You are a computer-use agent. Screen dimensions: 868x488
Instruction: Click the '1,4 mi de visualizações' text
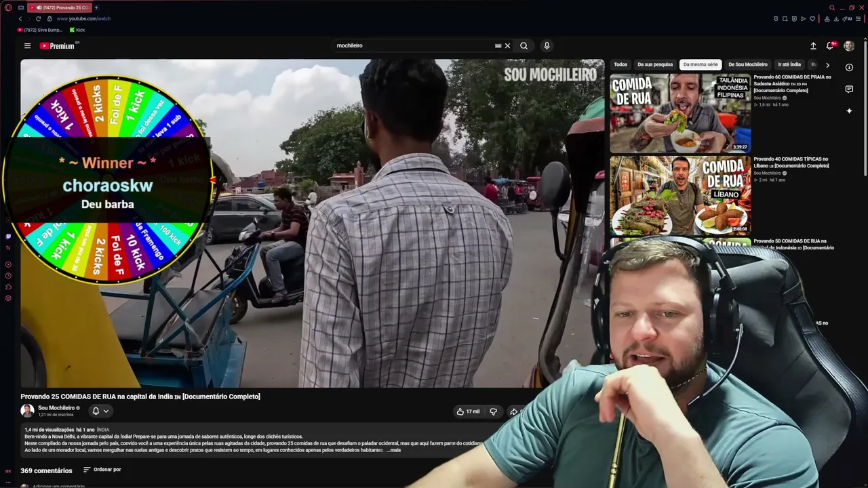49,430
